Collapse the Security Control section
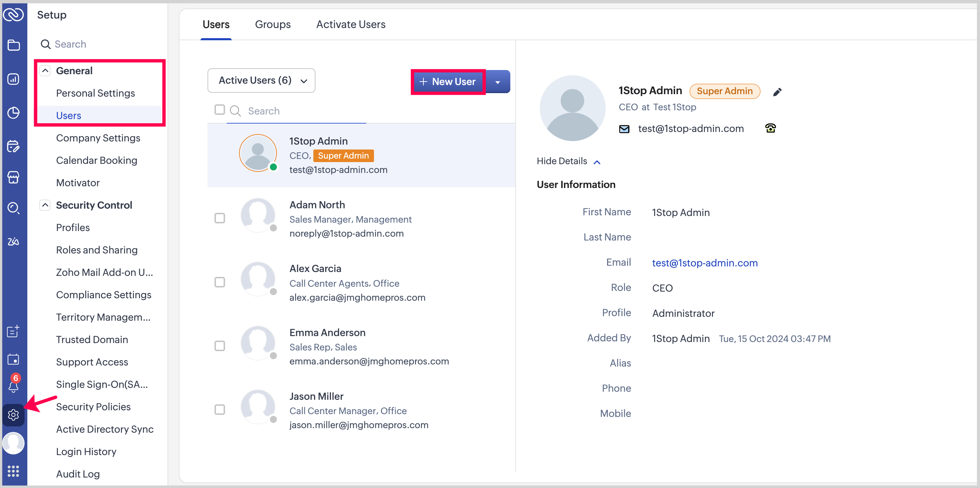Viewport: 980px width, 488px height. click(x=45, y=205)
